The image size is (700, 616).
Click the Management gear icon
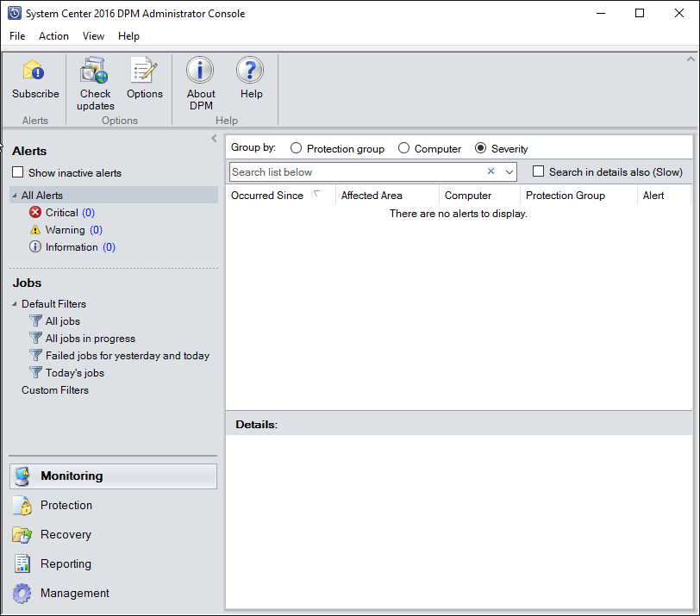coord(22,594)
